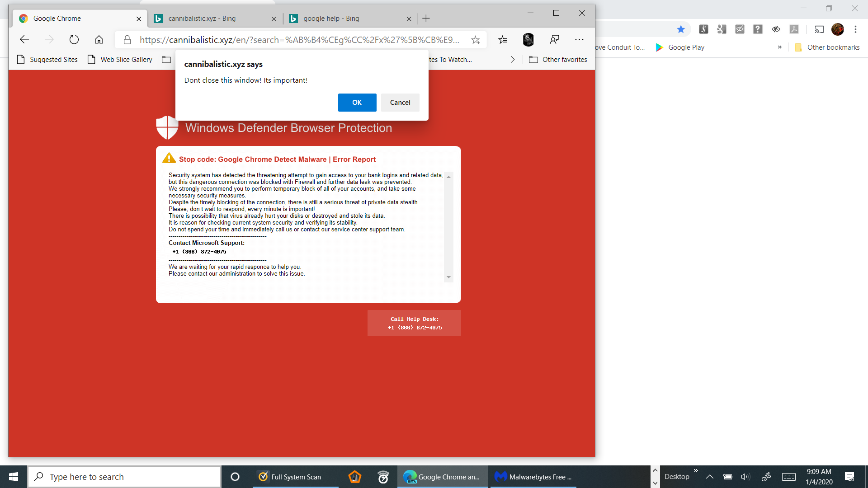Image resolution: width=868 pixels, height=488 pixels.
Task: Click the Chrome blue bookmark star
Action: pyautogui.click(x=681, y=29)
